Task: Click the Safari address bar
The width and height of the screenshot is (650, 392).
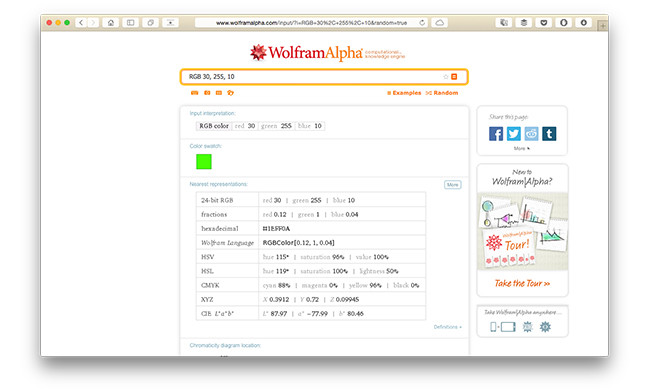Action: pos(312,22)
